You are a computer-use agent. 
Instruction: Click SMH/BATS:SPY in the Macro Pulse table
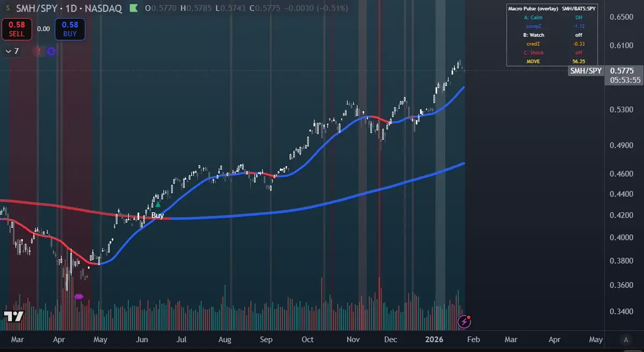(x=578, y=9)
